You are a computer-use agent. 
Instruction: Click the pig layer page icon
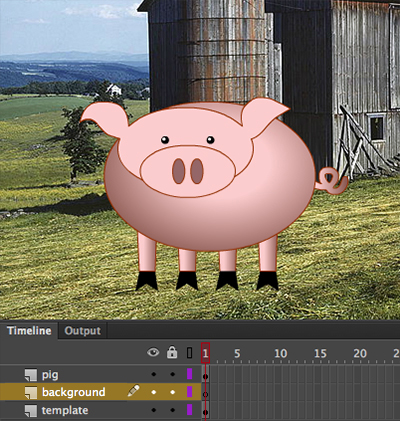[31, 375]
